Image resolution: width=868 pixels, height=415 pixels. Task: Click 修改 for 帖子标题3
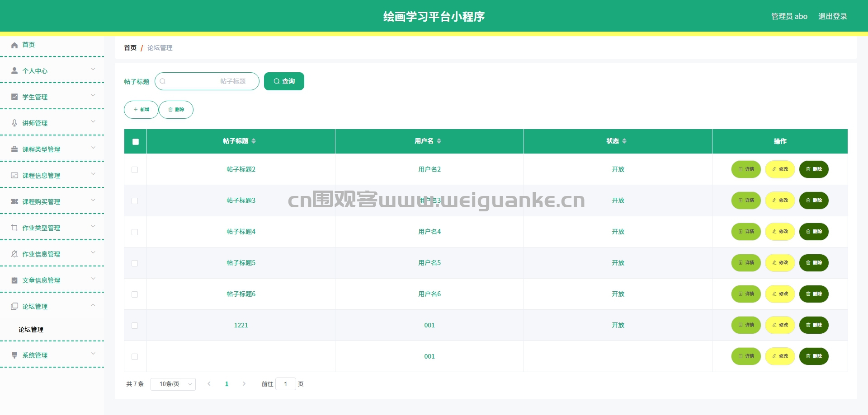pyautogui.click(x=780, y=201)
